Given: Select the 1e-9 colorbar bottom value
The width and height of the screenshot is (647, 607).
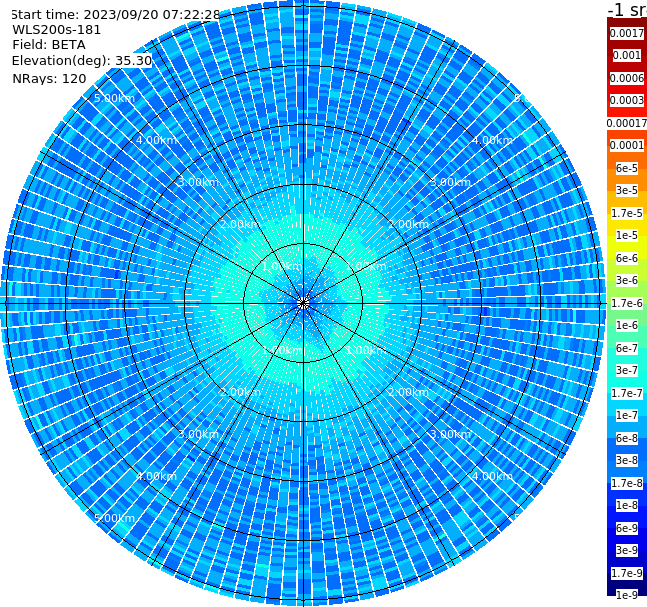Looking at the screenshot, I should 627,595.
